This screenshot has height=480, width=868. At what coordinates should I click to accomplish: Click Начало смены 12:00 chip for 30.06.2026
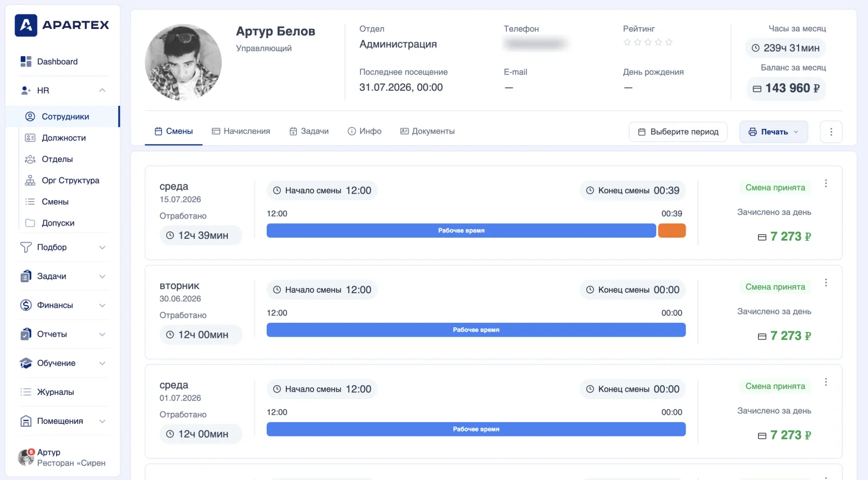click(322, 290)
